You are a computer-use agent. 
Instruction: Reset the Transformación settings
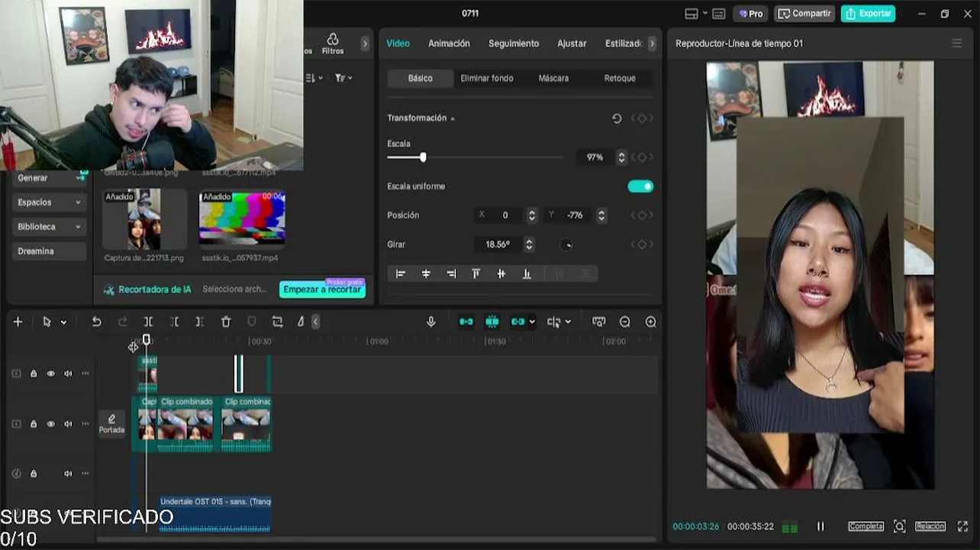click(x=617, y=118)
